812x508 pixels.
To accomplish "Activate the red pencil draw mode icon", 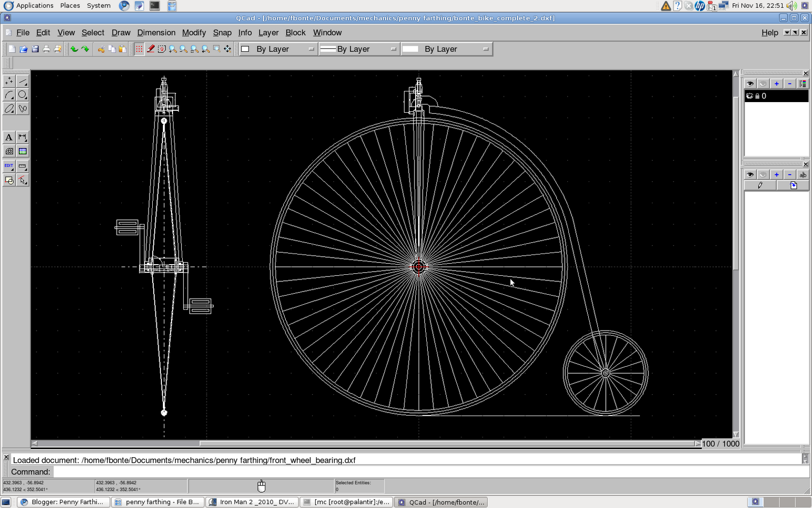I will point(151,49).
